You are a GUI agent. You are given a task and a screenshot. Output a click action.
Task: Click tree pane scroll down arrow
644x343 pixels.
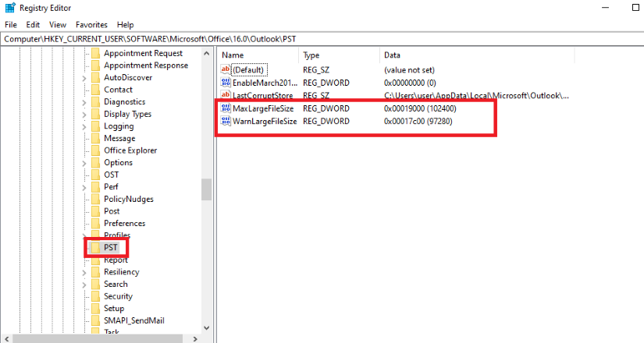tap(207, 328)
